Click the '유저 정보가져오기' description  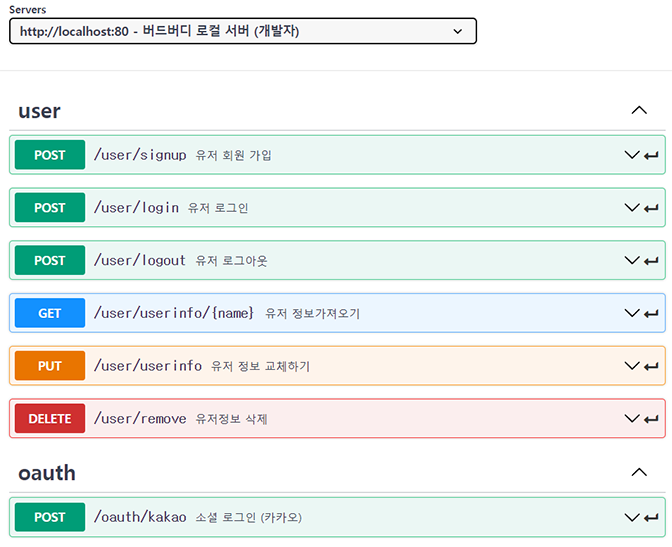(312, 313)
